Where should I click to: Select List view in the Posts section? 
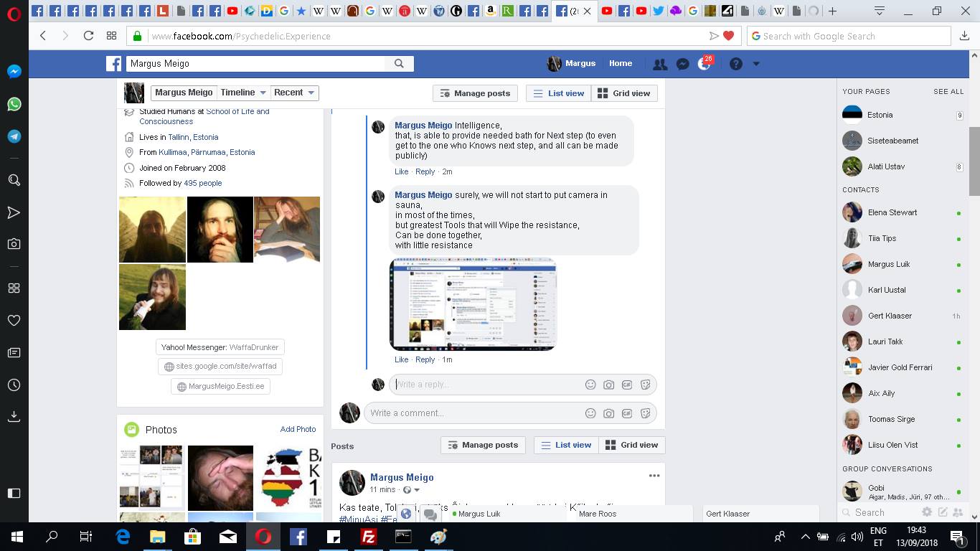pos(567,445)
